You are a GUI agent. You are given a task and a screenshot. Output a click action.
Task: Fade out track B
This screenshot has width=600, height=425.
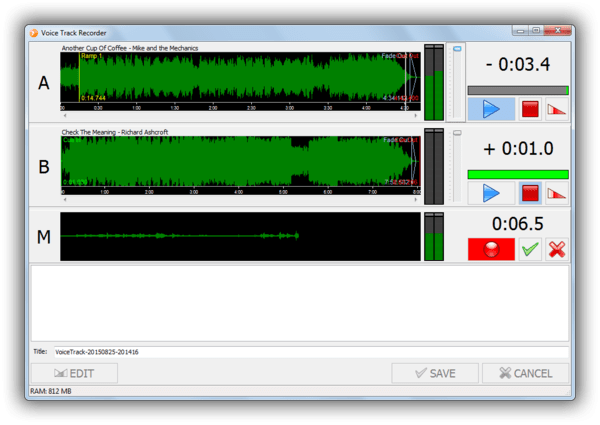coord(557,193)
